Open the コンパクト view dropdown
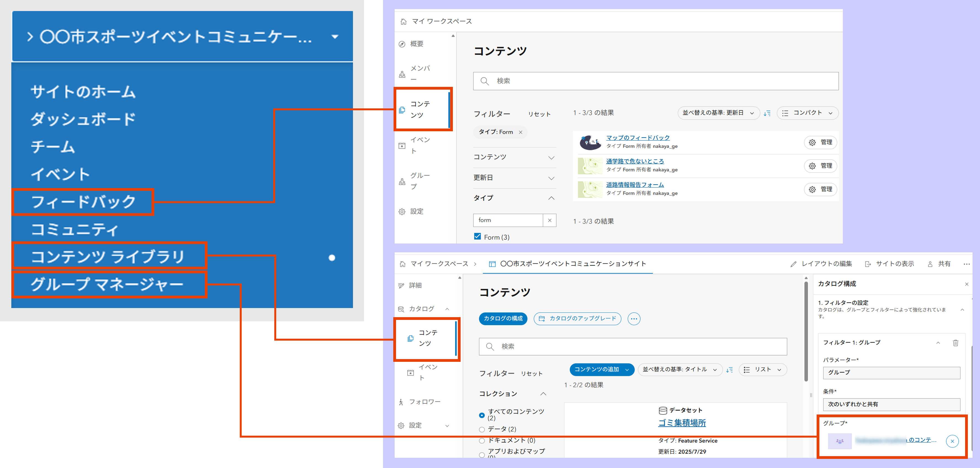The height and width of the screenshot is (468, 980). click(807, 113)
